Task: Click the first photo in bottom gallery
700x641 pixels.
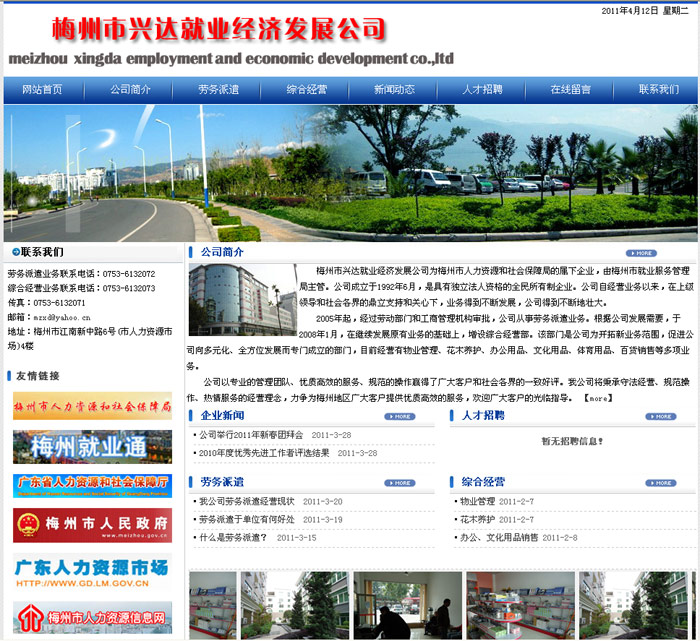Action: pos(212,605)
